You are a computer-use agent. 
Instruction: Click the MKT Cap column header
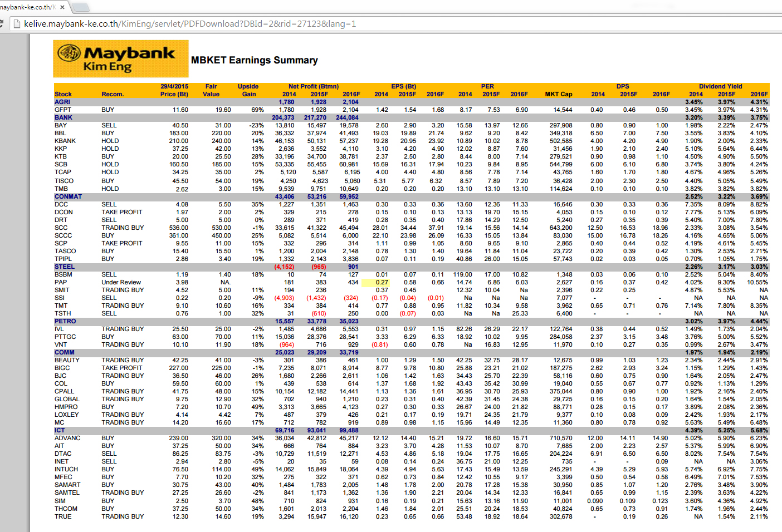558,94
